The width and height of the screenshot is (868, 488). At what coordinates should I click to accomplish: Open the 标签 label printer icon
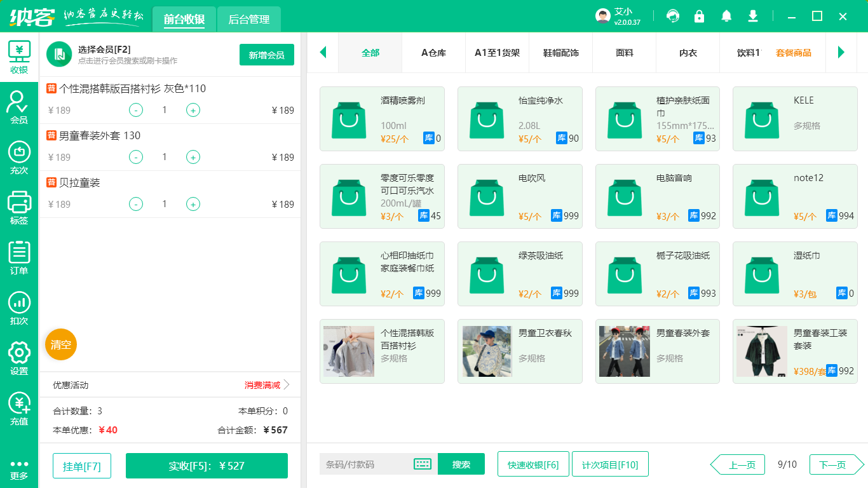click(19, 208)
